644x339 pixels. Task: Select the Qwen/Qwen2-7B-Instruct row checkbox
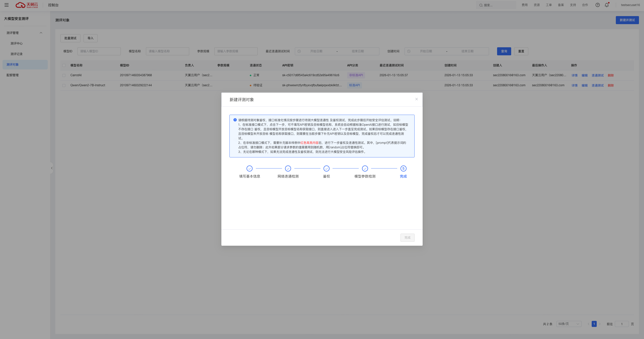(64, 86)
